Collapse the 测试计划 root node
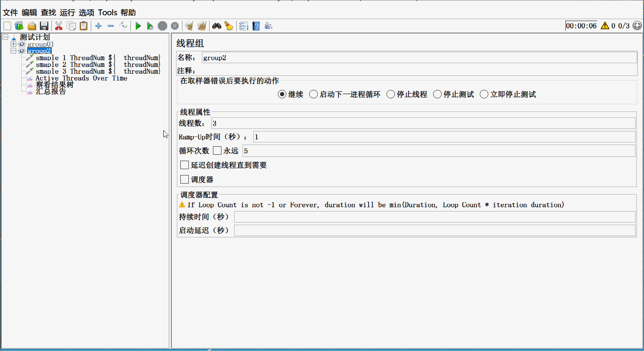Viewport: 644px width, 351px height. [5, 37]
